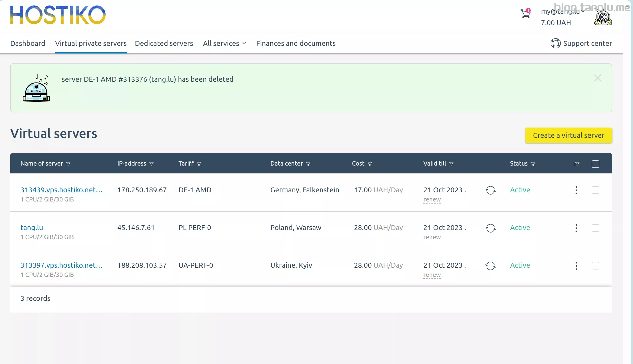Click the 17.00 UAH/Day cost
Viewport: 633px width, 364px height.
point(378,190)
